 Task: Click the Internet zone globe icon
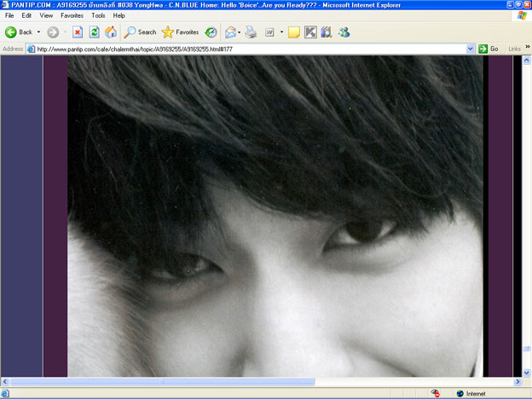click(x=460, y=394)
